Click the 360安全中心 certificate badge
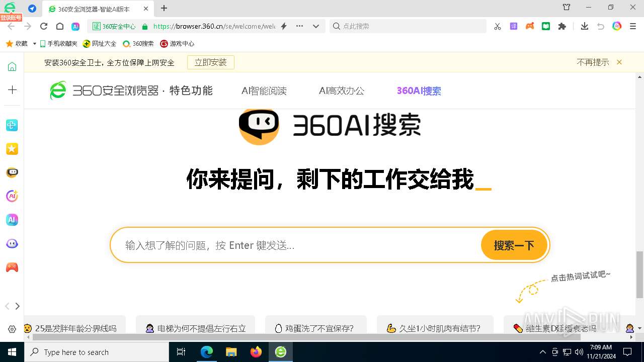The width and height of the screenshot is (644, 362). (x=114, y=26)
